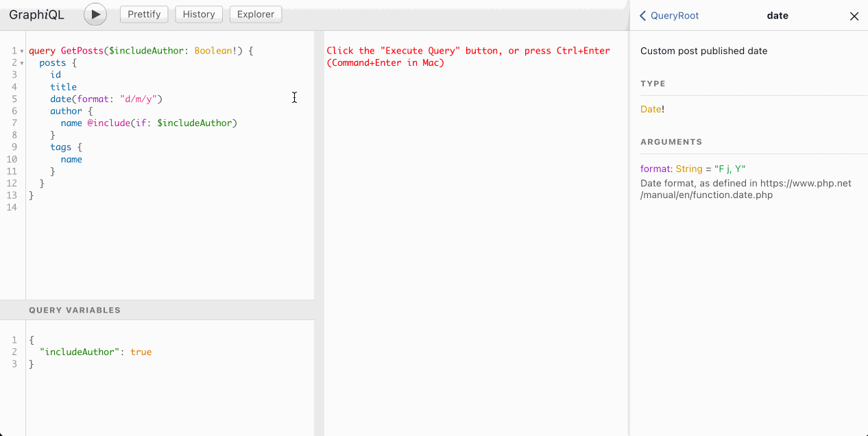Collapse the posts block at line 2

(22, 63)
